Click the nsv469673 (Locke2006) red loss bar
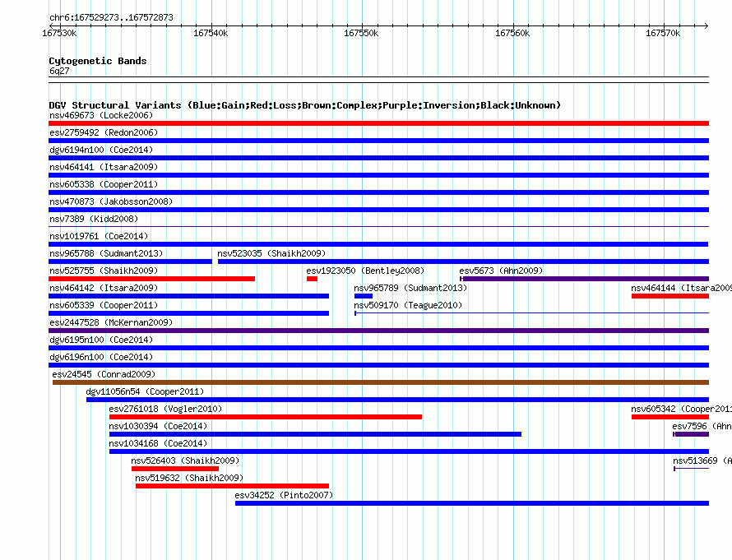This screenshot has height=560, width=732. (x=378, y=123)
